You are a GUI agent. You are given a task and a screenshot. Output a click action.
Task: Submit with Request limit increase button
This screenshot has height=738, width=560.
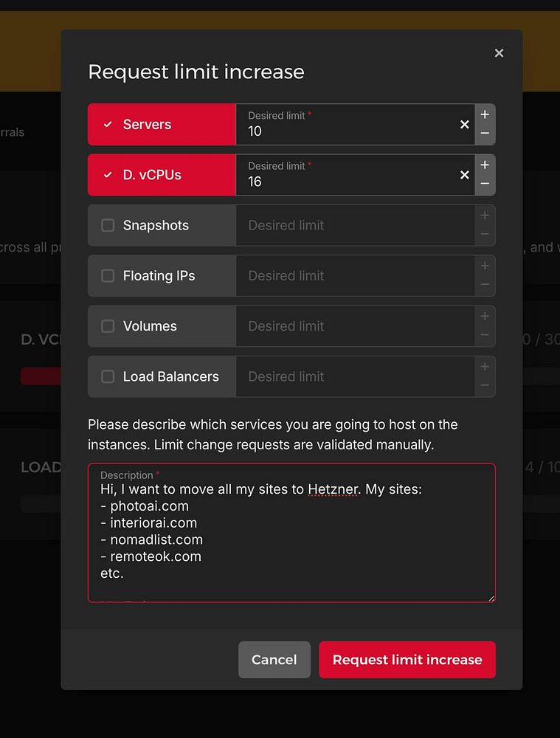click(407, 659)
